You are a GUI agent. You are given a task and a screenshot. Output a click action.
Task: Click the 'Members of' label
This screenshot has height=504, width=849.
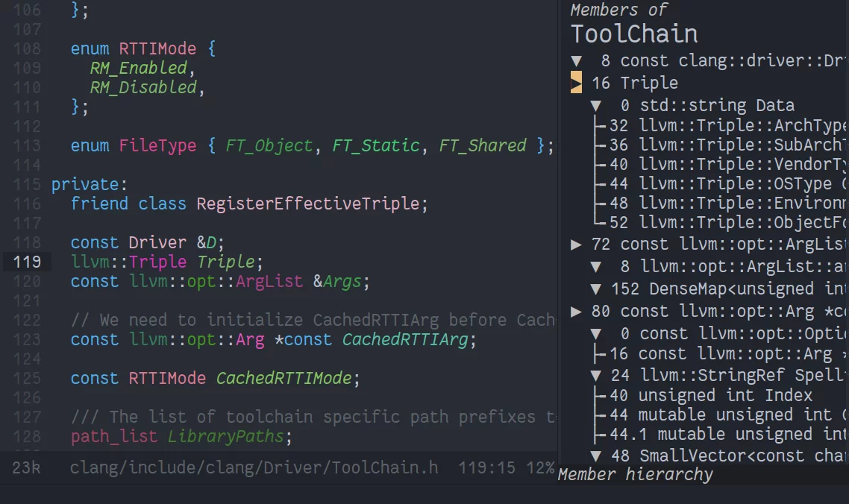pos(619,10)
